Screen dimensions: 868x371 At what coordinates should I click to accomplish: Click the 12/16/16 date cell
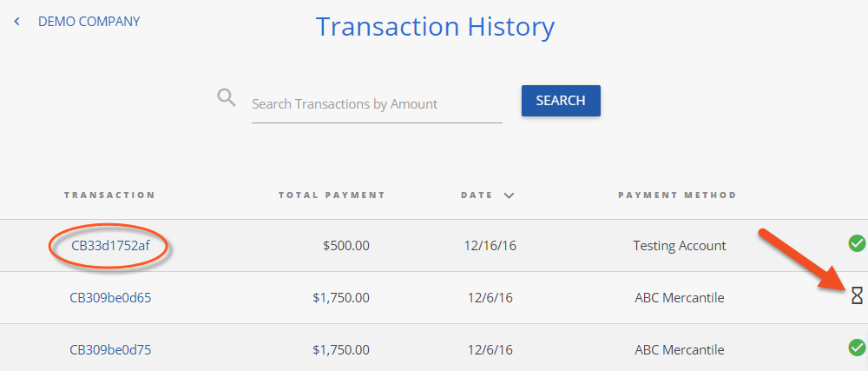tap(490, 245)
